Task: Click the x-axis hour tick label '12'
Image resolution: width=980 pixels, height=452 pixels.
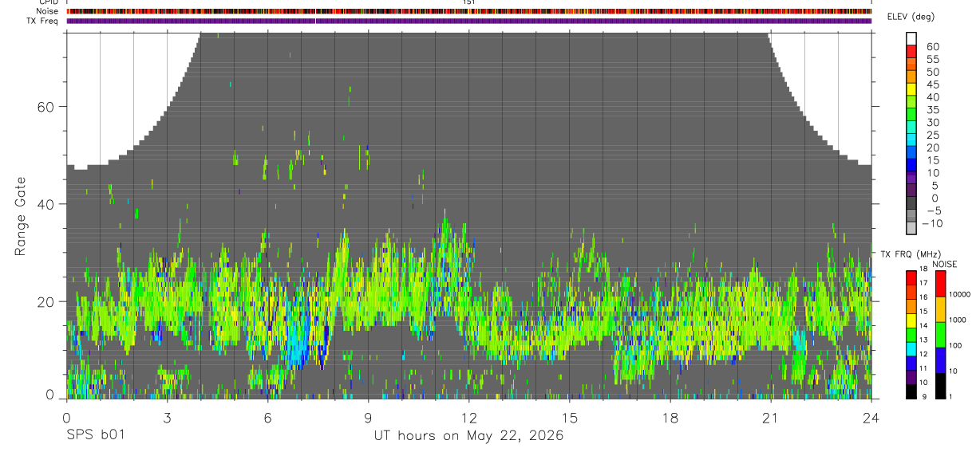Action: [469, 417]
